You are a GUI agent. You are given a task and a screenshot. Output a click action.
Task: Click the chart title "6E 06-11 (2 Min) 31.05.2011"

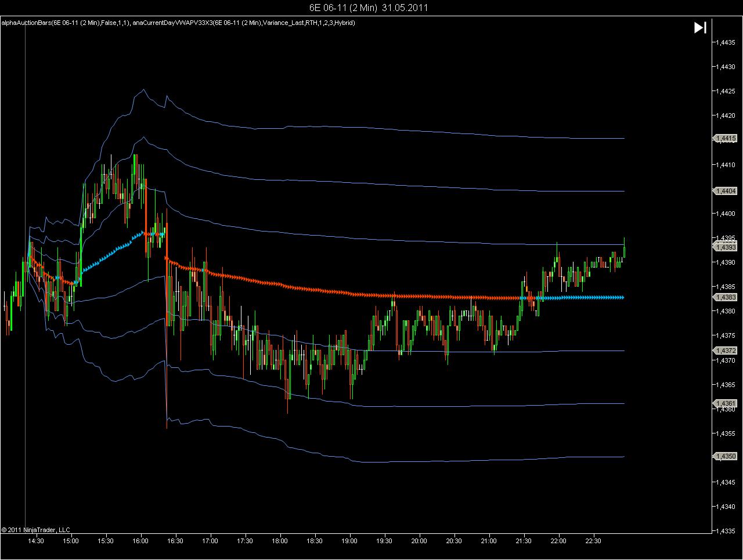(x=369, y=8)
